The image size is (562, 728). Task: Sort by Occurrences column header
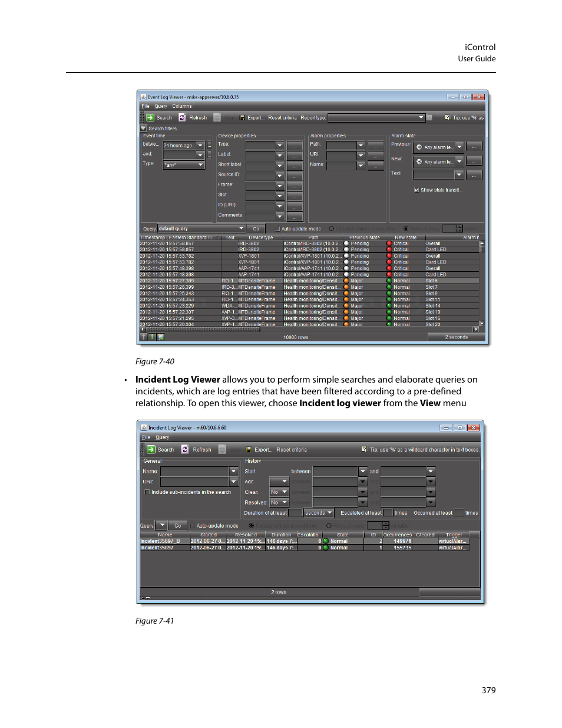coord(398,535)
